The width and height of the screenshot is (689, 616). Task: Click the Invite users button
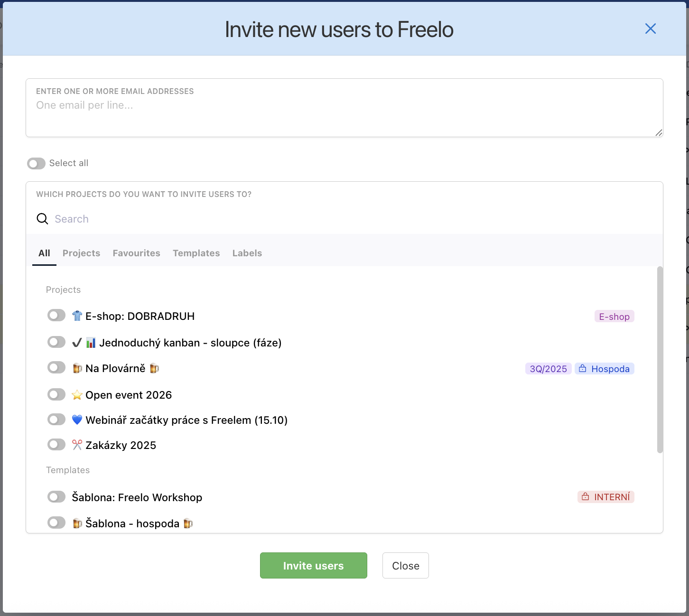313,565
